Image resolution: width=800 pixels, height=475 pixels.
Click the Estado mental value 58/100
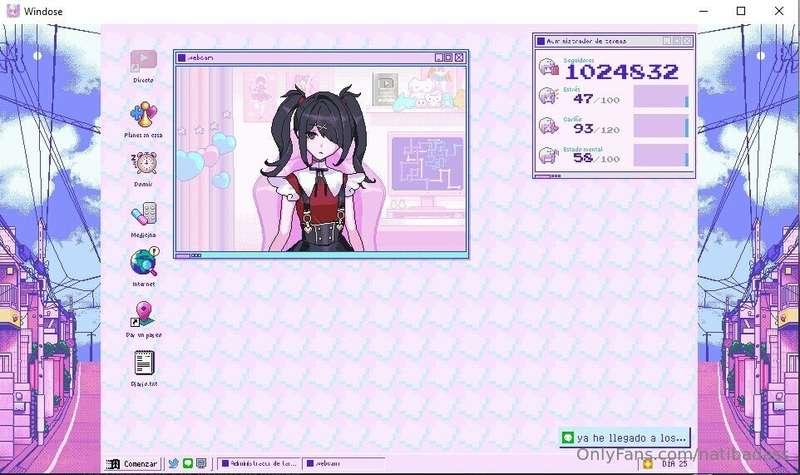pos(596,158)
